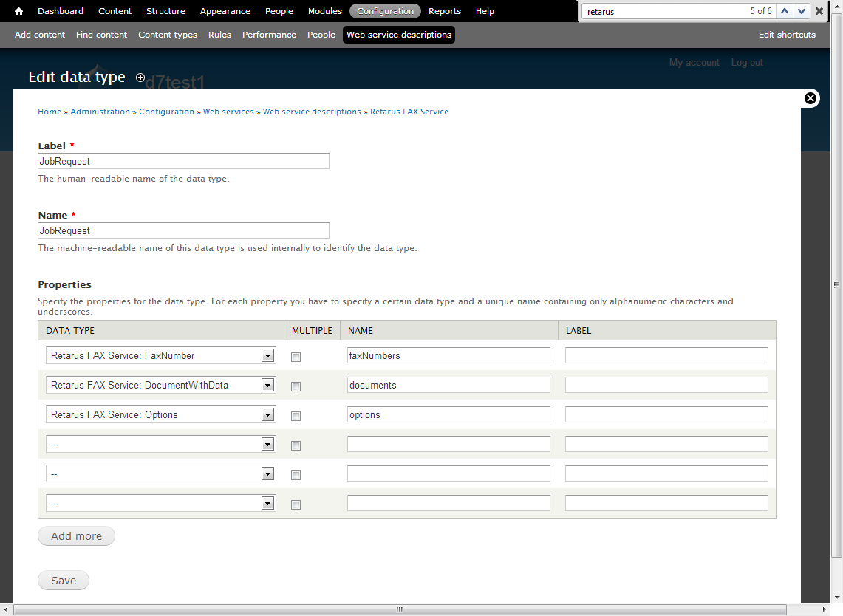This screenshot has height=616, width=843.
Task: Open the Appearance menu
Action: point(225,11)
